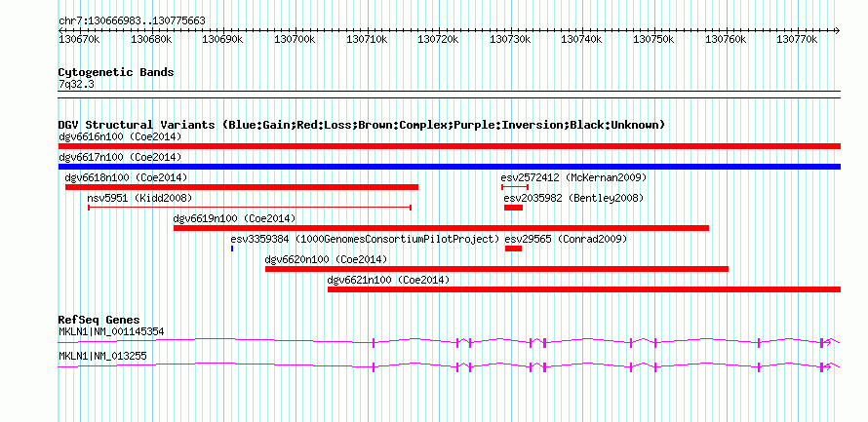Click the 130720k ruler label
The height and width of the screenshot is (422, 868).
coord(439,39)
